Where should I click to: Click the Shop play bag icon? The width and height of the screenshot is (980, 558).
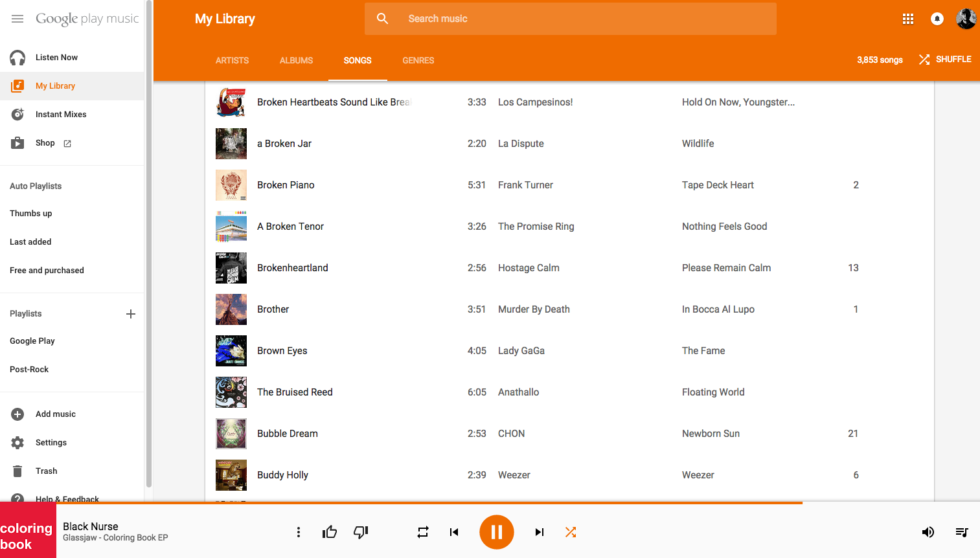(x=17, y=143)
